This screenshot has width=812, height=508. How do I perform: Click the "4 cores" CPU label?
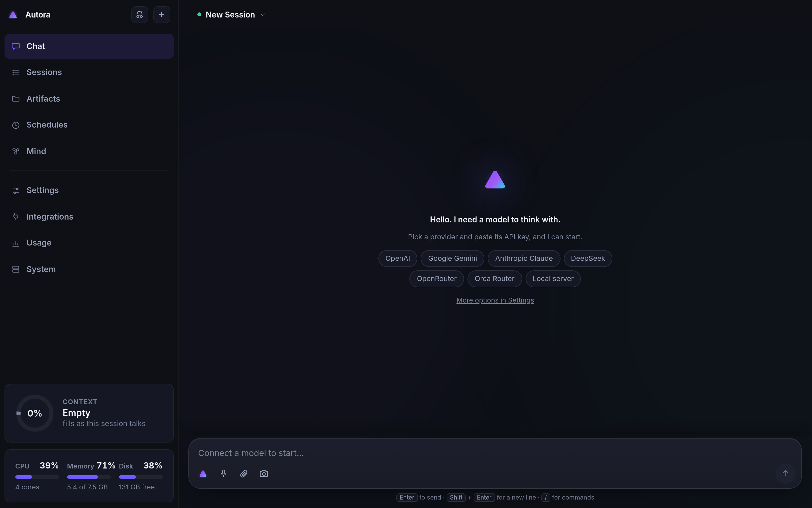click(27, 487)
